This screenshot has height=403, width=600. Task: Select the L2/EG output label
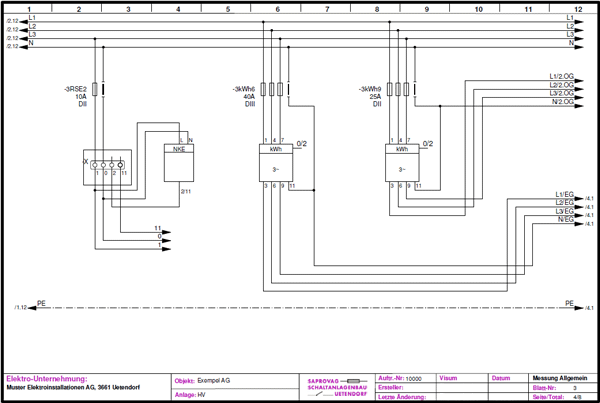pyautogui.click(x=564, y=203)
